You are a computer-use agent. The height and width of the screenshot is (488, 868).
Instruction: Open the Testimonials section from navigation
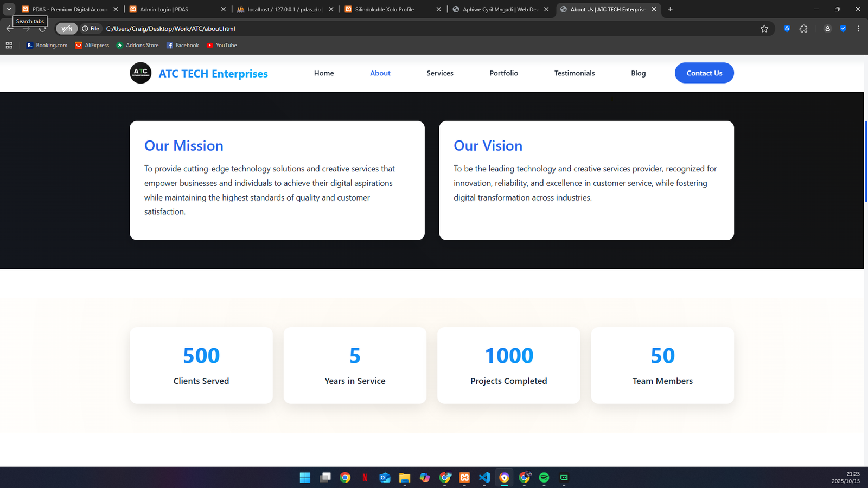[574, 73]
